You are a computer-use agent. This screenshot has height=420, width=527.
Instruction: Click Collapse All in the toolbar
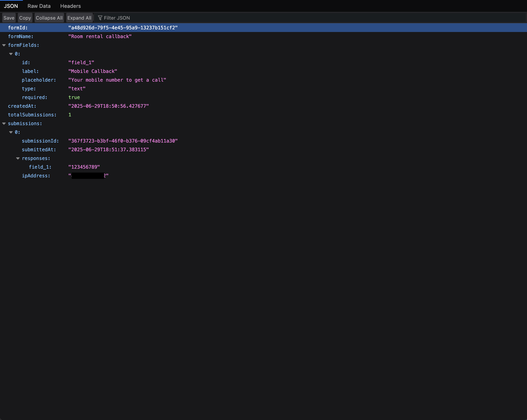(49, 18)
